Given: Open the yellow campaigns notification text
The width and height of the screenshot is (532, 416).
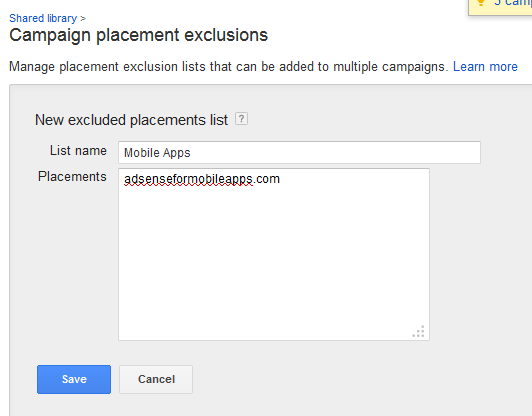Looking at the screenshot, I should [x=512, y=3].
